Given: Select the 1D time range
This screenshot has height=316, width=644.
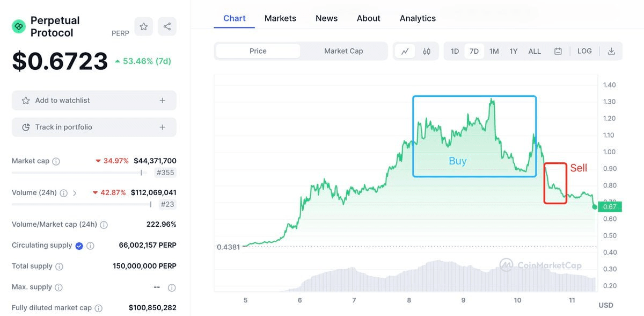Looking at the screenshot, I should tap(455, 51).
